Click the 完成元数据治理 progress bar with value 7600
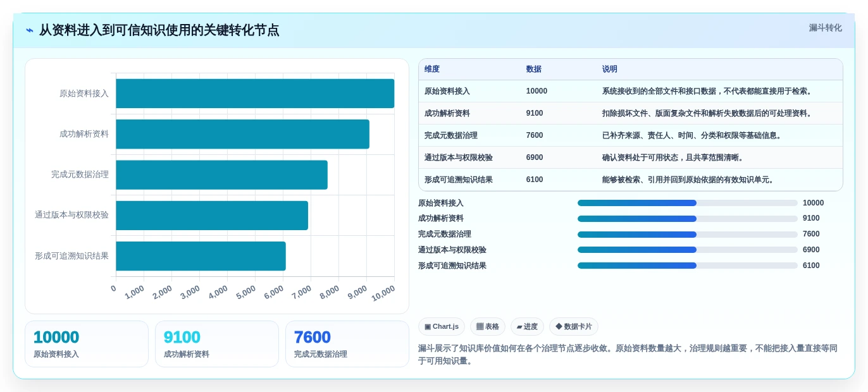Image resolution: width=868 pixels, height=392 pixels. [x=687, y=234]
